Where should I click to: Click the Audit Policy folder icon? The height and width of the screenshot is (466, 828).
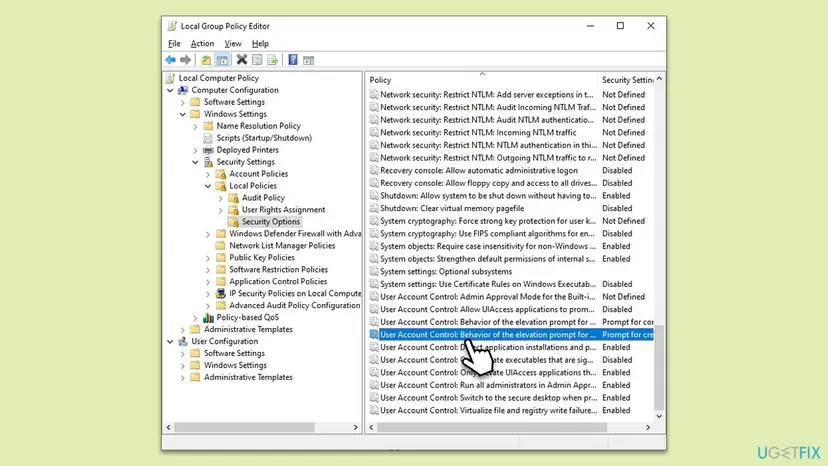pos(233,198)
